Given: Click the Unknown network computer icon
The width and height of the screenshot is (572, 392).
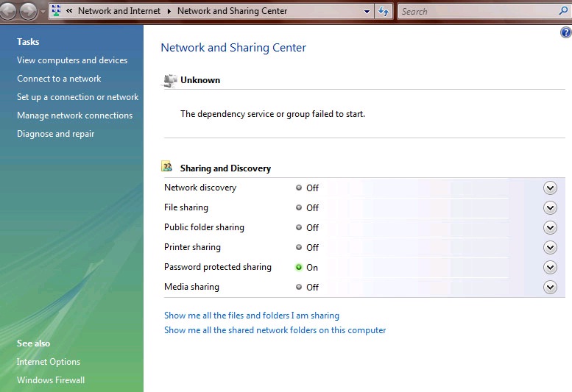Looking at the screenshot, I should coord(169,80).
